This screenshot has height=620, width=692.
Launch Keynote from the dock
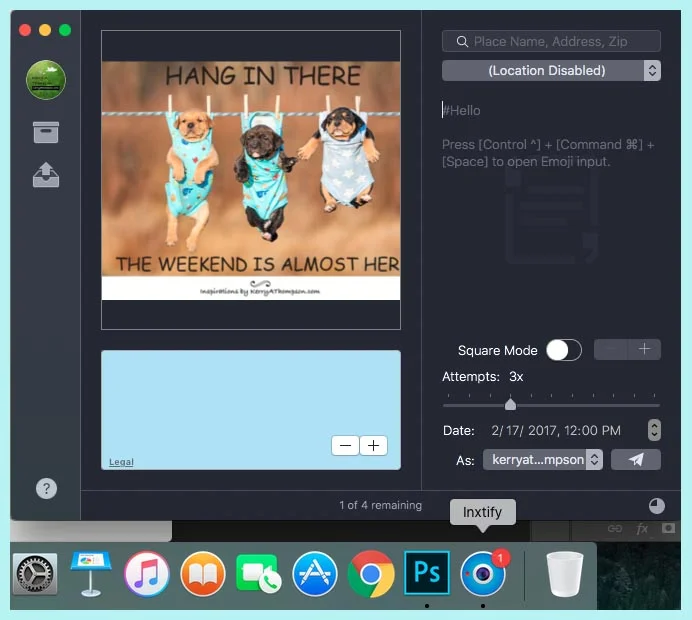90,573
